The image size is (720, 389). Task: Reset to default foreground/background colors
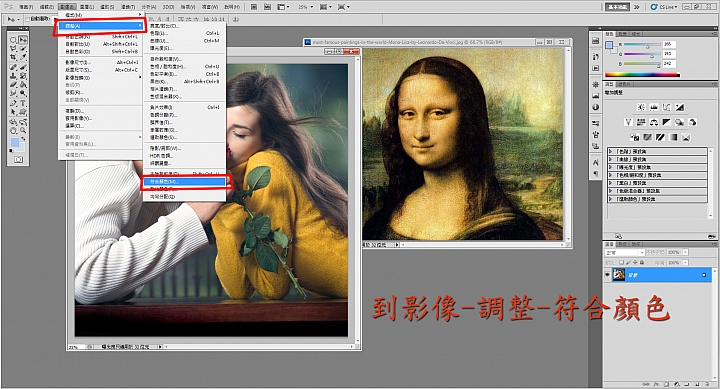coord(11,151)
